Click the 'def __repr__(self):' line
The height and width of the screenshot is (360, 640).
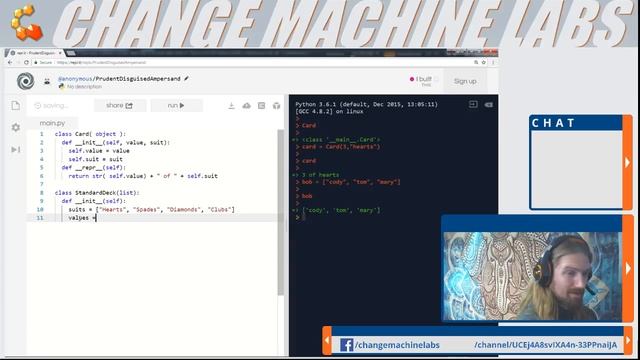[94, 167]
